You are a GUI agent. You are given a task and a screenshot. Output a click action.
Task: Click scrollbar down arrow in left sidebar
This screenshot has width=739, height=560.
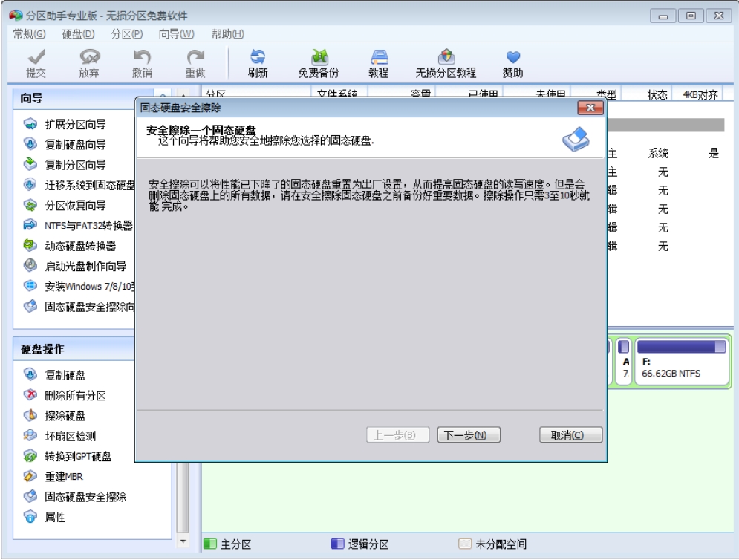184,543
